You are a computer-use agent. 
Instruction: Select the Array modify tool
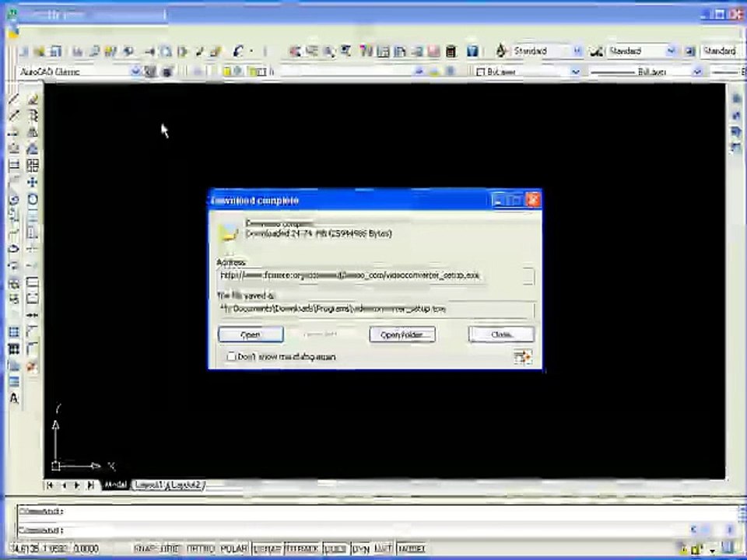coord(33,166)
